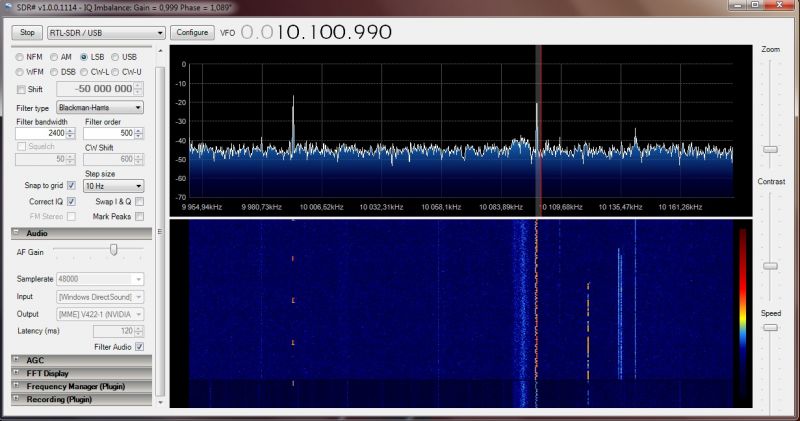Click the Stop button
The image size is (800, 421).
tap(27, 33)
